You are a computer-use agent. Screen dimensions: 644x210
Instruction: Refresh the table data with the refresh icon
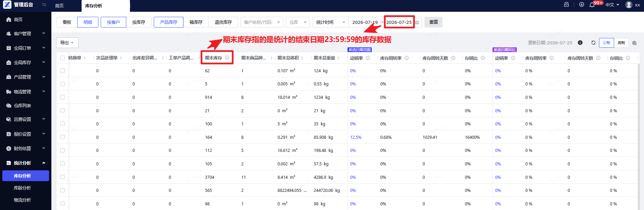[x=593, y=43]
